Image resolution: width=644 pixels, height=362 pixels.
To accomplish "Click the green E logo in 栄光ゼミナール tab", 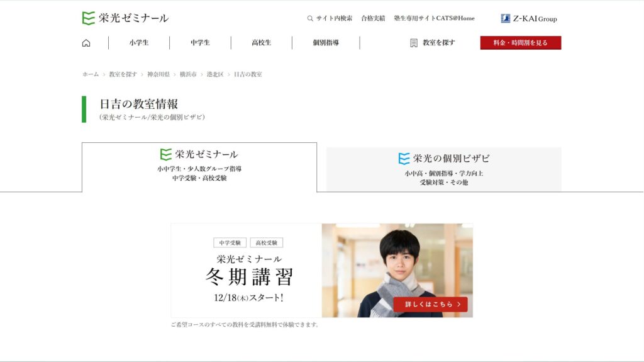I will tap(166, 154).
